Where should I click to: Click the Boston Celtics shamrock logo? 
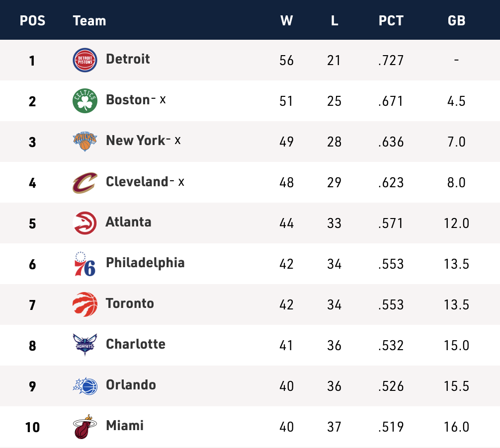coord(85,101)
